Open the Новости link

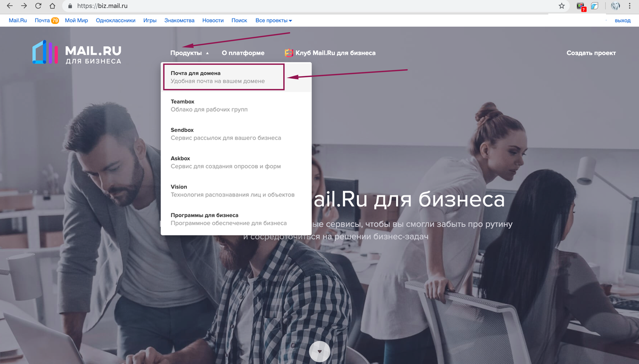[213, 21]
